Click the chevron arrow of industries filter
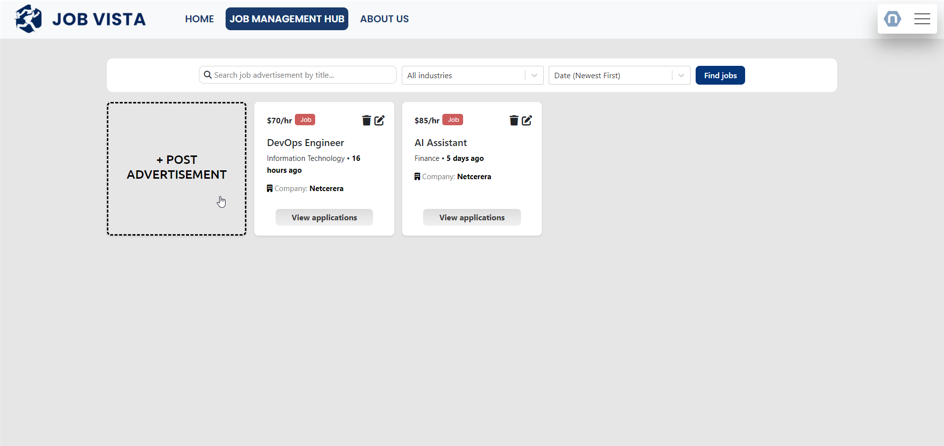Viewport: 944px width, 446px height. 534,75
